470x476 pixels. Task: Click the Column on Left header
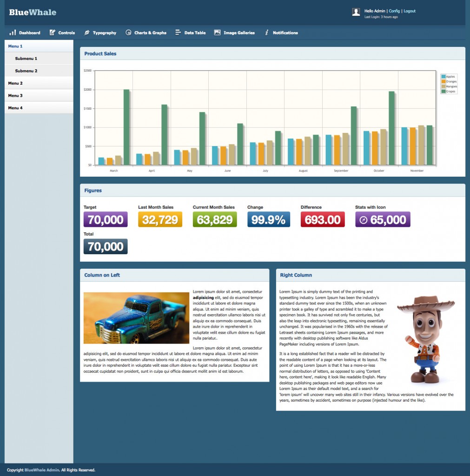point(175,275)
